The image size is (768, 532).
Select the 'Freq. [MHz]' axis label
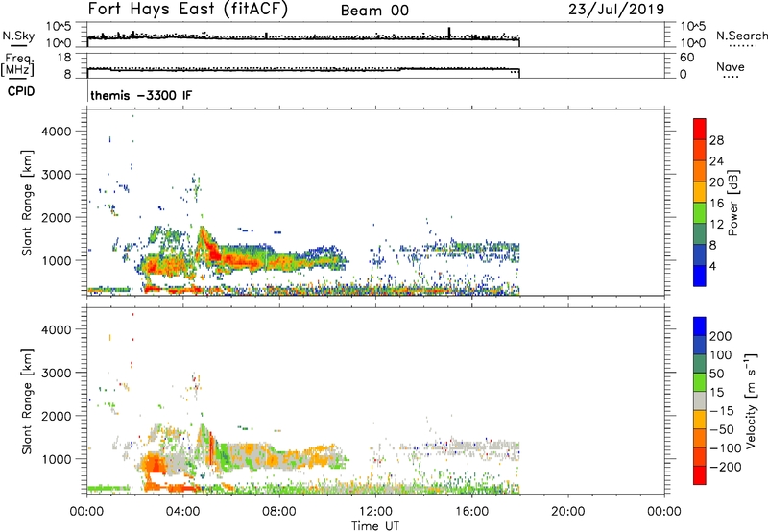[17, 65]
